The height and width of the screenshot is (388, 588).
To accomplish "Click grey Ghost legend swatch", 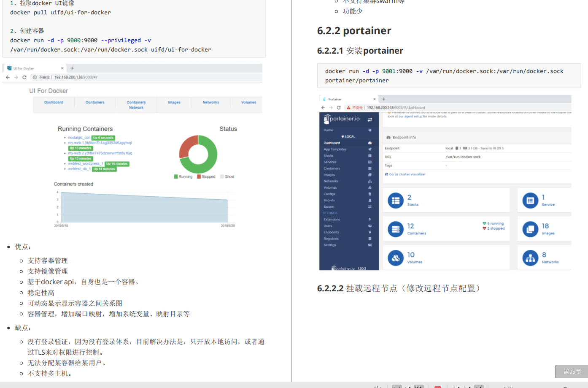I will pos(222,177).
